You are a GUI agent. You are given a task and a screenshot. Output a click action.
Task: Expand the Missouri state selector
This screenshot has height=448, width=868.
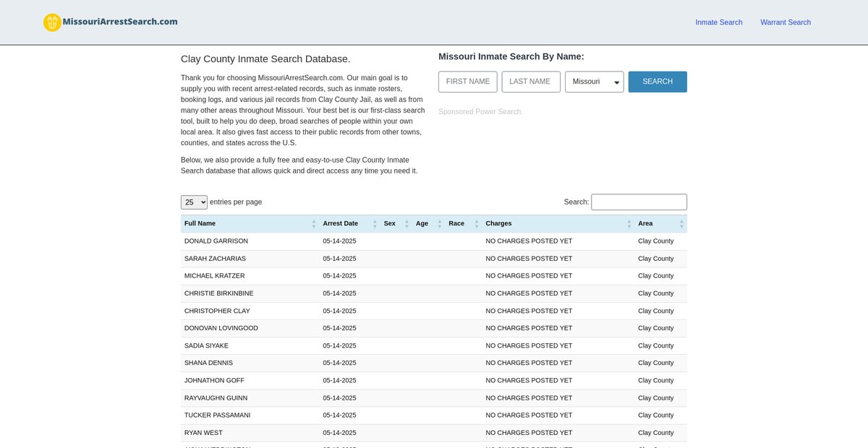[x=594, y=82]
